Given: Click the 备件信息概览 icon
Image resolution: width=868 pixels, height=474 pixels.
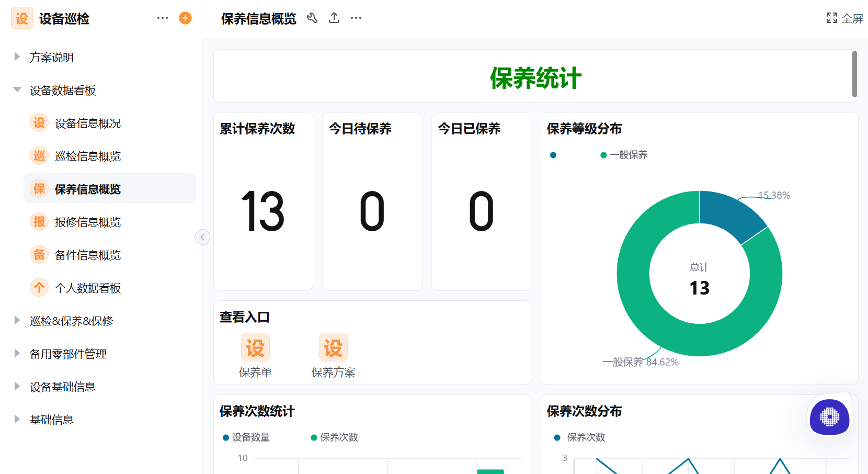Looking at the screenshot, I should click(39, 254).
